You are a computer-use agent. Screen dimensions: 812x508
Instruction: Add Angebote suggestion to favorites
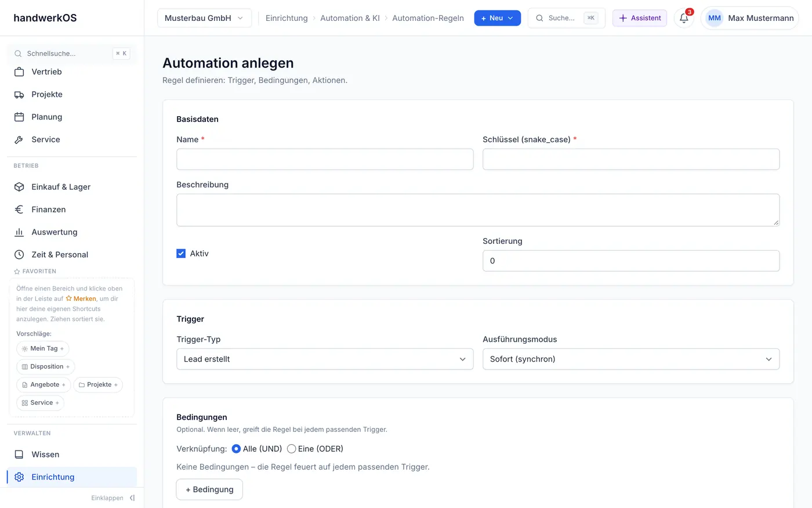[43, 385]
